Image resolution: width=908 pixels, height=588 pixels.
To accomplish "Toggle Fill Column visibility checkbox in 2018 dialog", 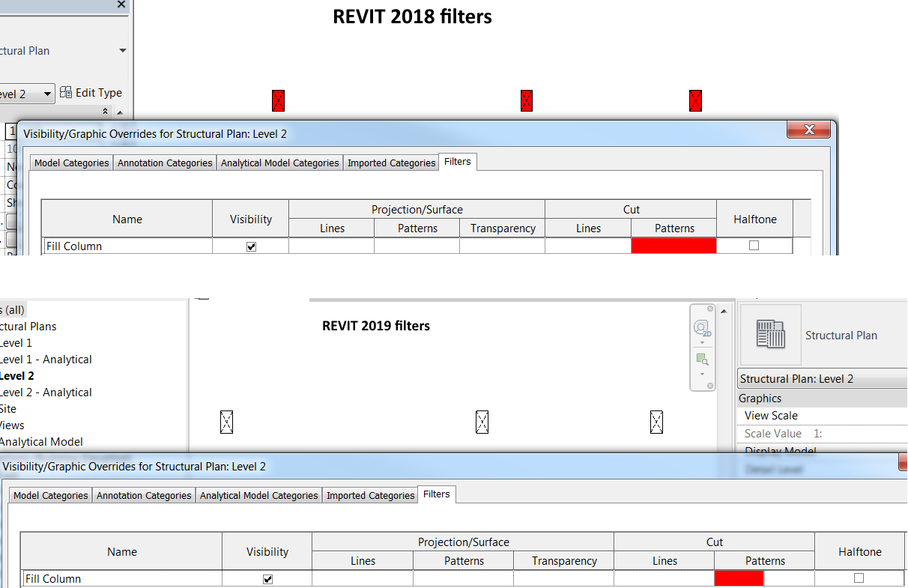I will pyautogui.click(x=251, y=246).
